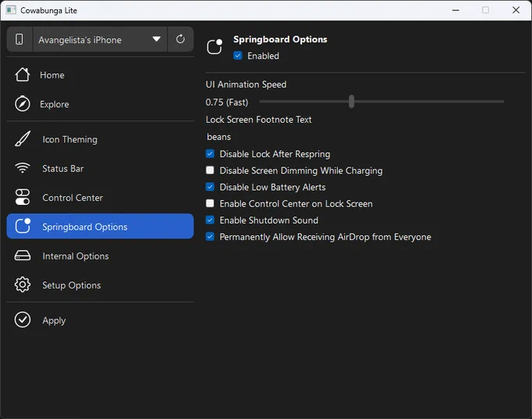Select Springboard Options in sidebar

100,226
